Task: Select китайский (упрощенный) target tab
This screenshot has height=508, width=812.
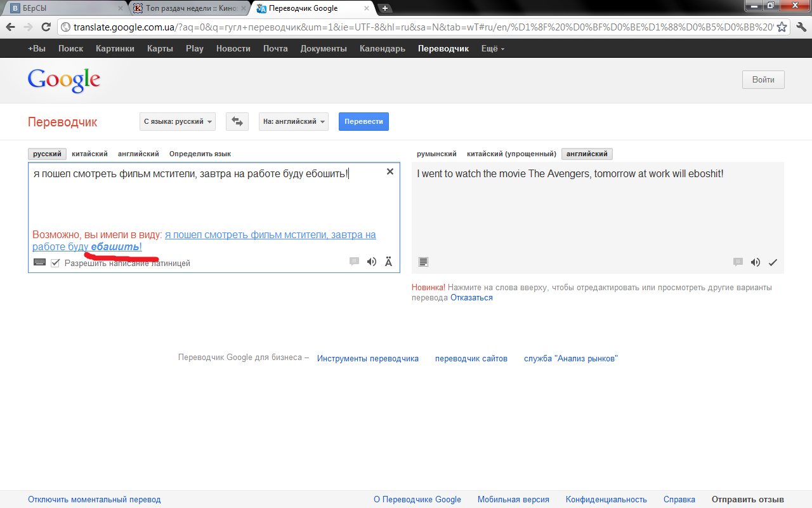Action: pos(511,154)
